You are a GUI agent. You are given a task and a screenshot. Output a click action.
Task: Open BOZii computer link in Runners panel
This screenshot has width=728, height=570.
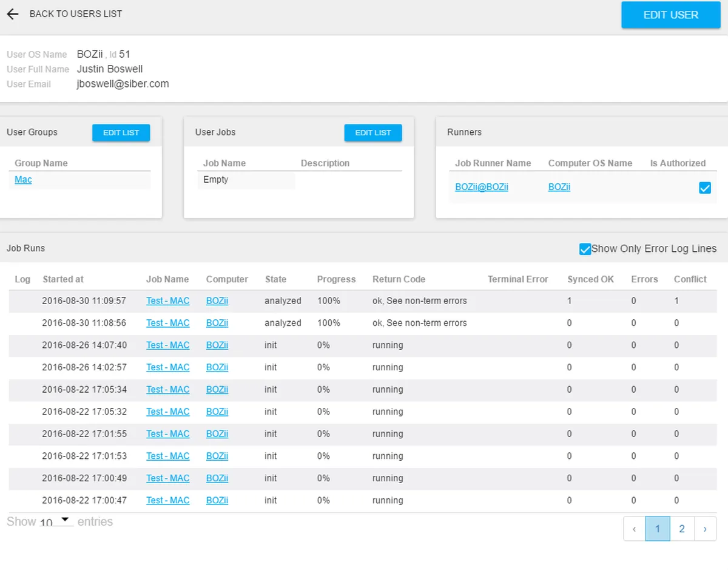point(559,187)
